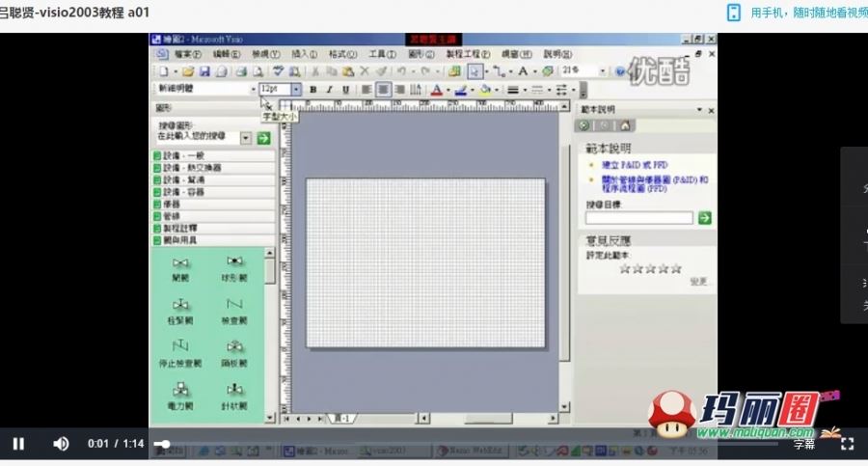
Task: Pause the video playback
Action: 18,444
